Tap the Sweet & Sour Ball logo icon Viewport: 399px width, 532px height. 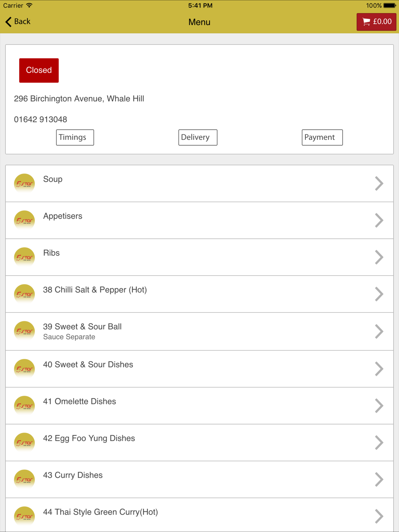coord(24,331)
